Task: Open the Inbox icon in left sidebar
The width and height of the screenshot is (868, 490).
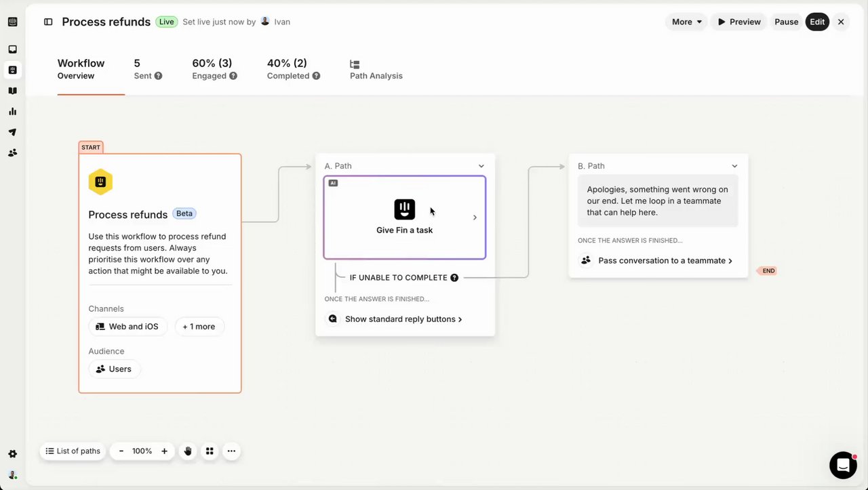Action: coord(12,49)
